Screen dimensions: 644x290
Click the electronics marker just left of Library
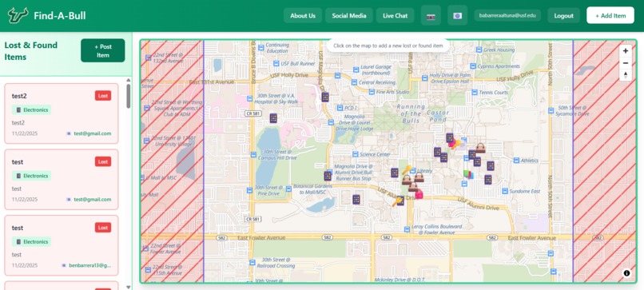[x=394, y=173]
